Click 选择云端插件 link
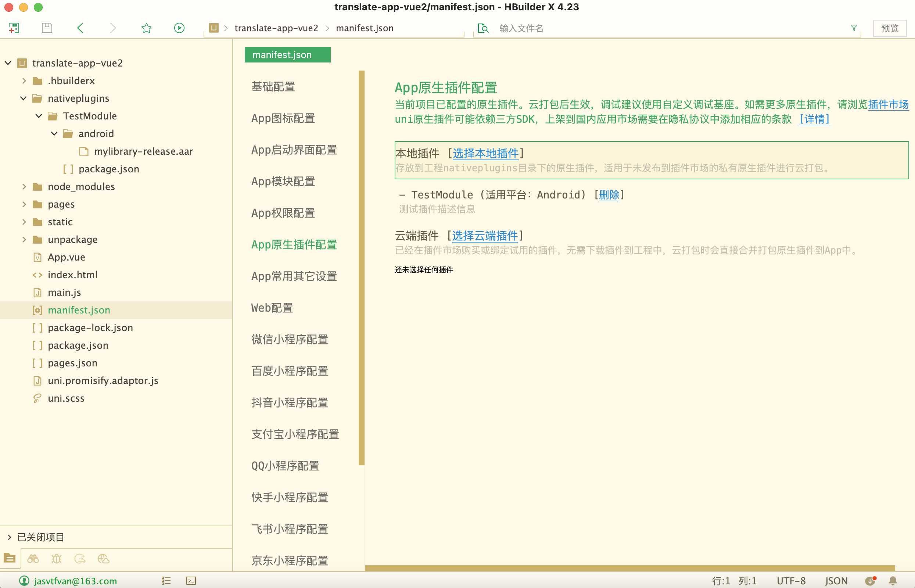The height and width of the screenshot is (588, 915). 485,236
